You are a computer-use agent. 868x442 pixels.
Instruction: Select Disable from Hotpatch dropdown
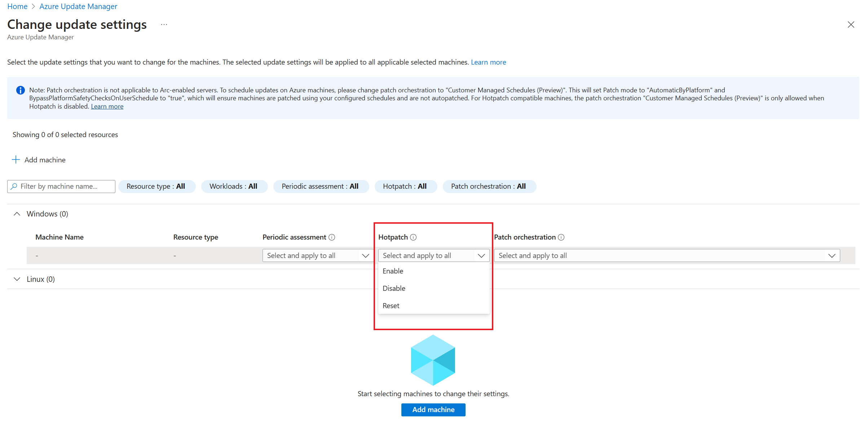pos(394,288)
